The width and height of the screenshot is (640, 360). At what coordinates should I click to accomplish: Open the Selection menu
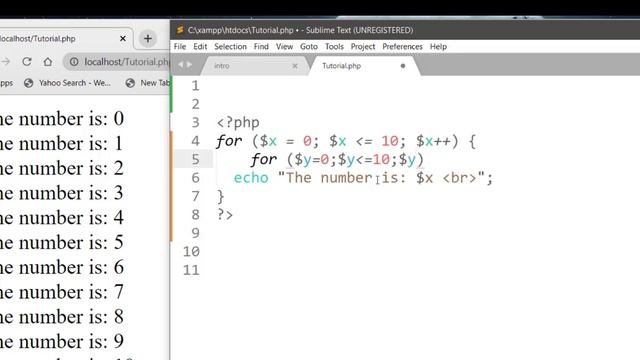click(x=230, y=47)
